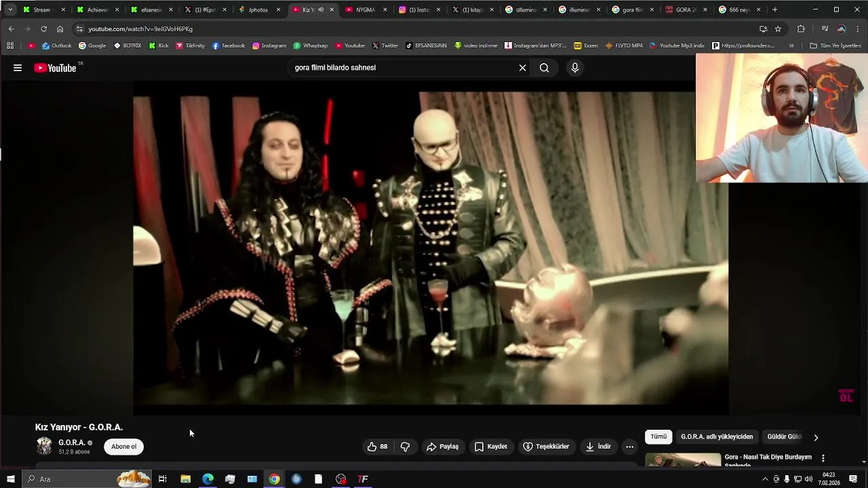868x488 pixels.
Task: Open the 'Tüm Yer İşaretleri' folder
Action: point(835,45)
